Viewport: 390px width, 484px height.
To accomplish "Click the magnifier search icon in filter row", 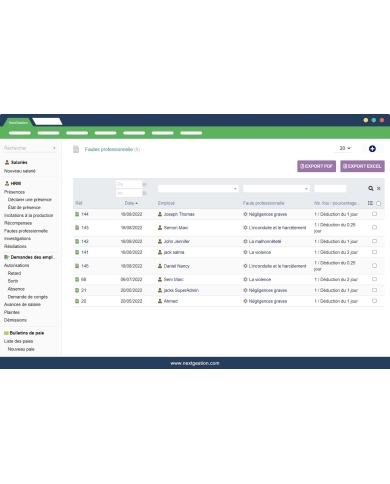I will (371, 189).
